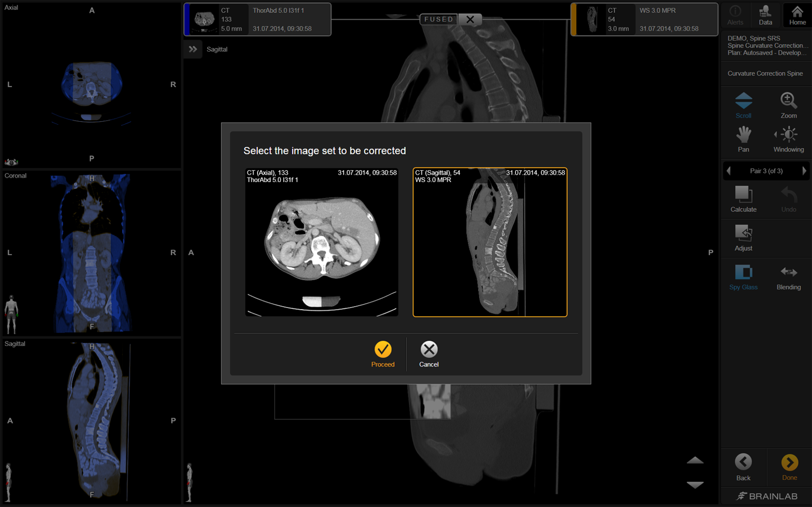Open the ThorAbd 5.0 CT data card
The image size is (812, 507).
tap(257, 19)
